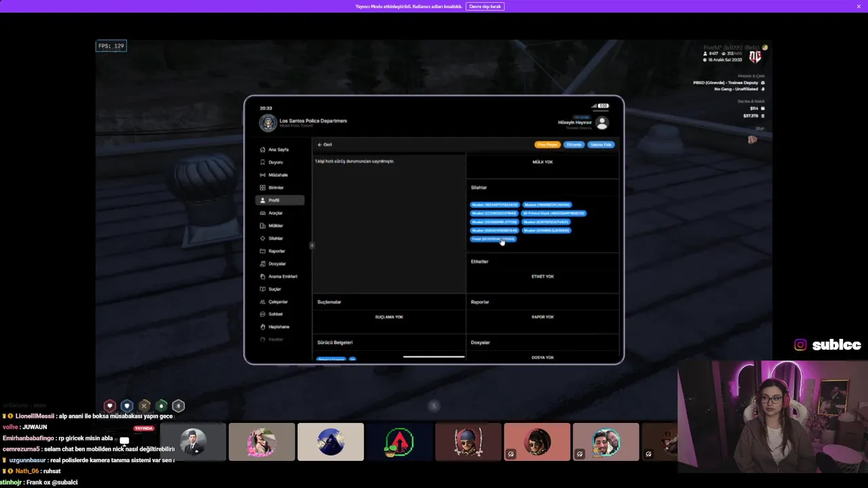
Task: Click the blue Düzenle button
Action: pyautogui.click(x=574, y=144)
